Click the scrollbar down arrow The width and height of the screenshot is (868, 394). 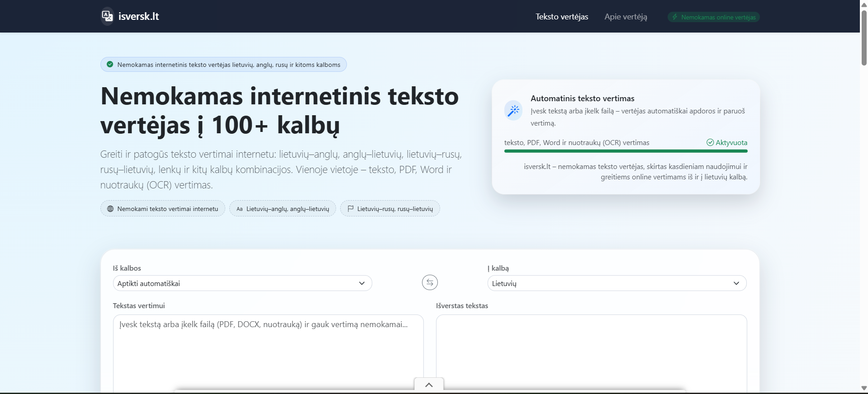click(x=864, y=388)
